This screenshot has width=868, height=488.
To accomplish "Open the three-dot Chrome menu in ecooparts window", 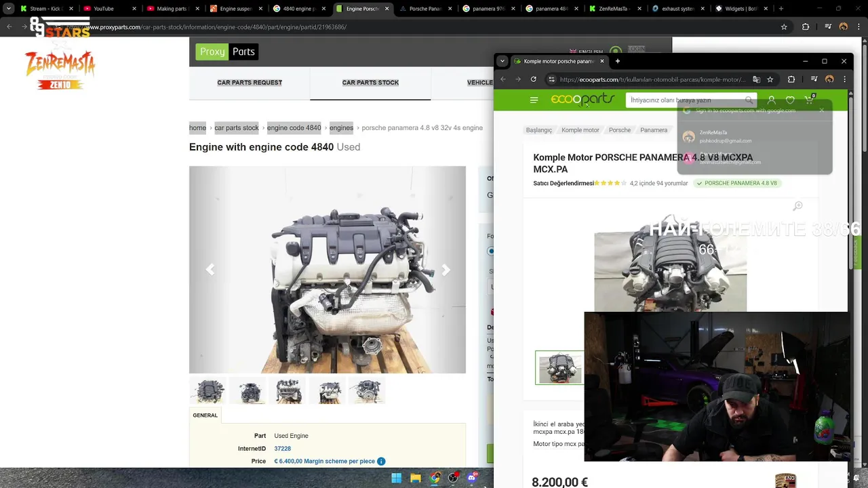I will (844, 79).
